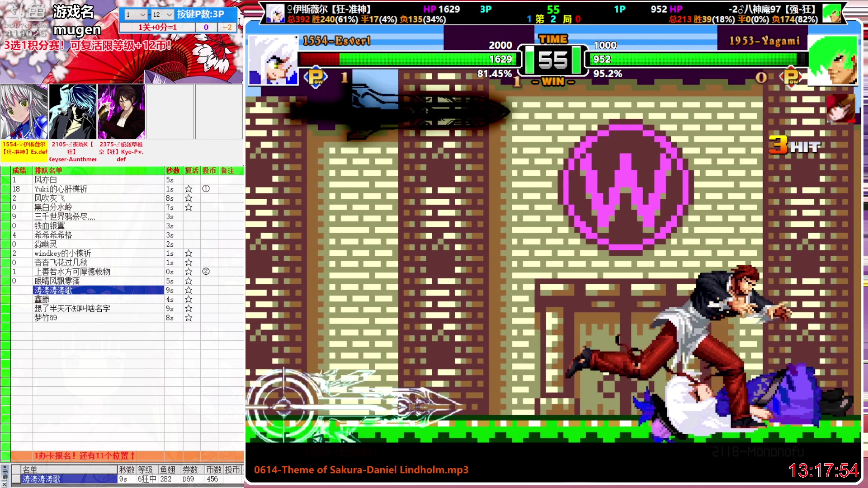The height and width of the screenshot is (488, 868).
Task: Click the 2105-夜晓K Keyser-Aunthmer label
Action: coord(73,152)
